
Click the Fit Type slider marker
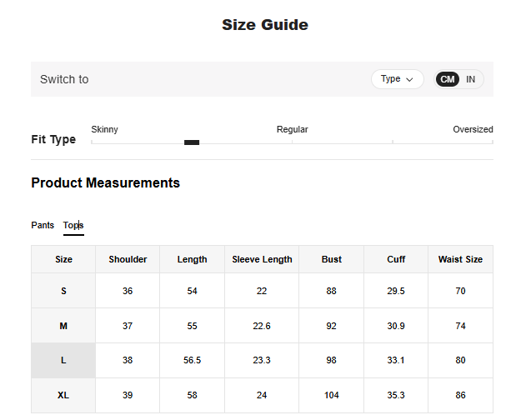point(192,142)
